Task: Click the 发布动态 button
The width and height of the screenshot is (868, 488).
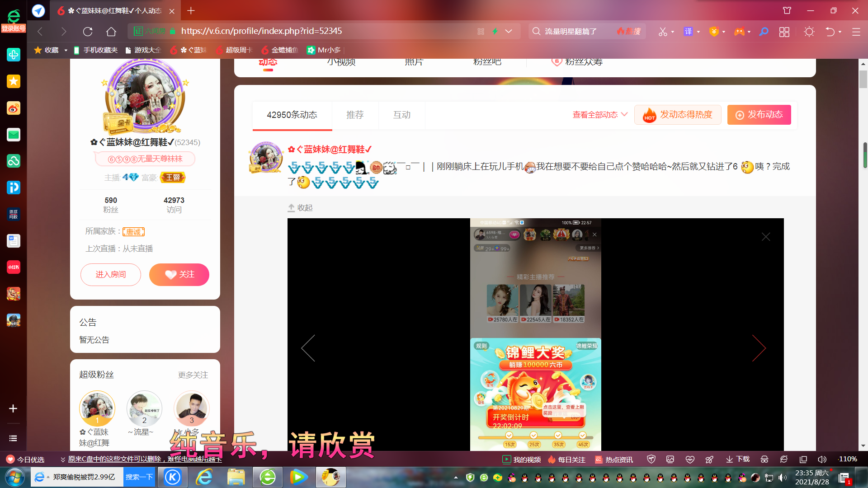Action: tap(759, 115)
